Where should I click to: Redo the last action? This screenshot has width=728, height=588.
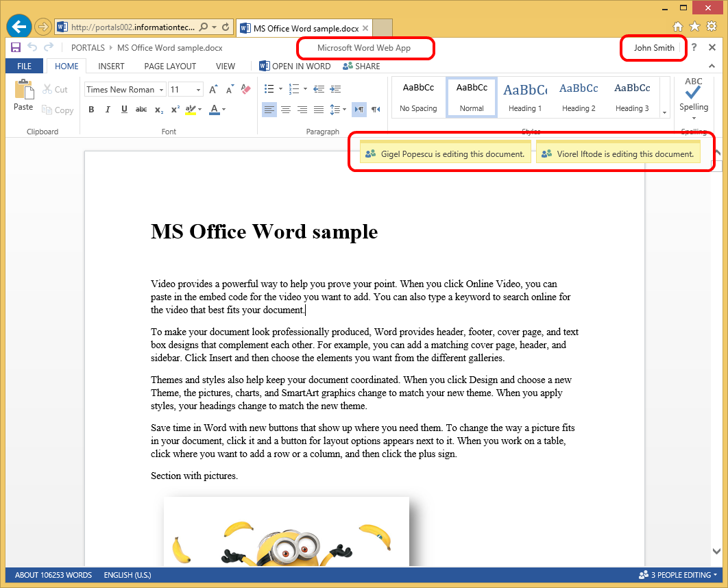48,47
